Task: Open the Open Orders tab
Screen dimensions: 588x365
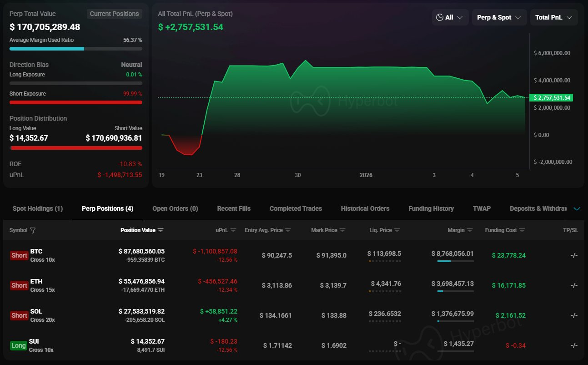Action: point(175,208)
